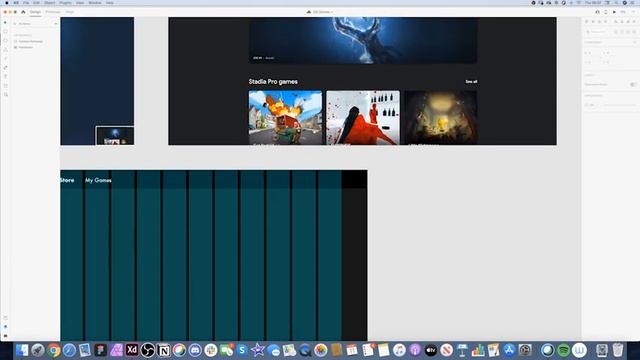Viewport: 640px width, 360px height.
Task: Open the Edit menu
Action: tap(36, 2)
